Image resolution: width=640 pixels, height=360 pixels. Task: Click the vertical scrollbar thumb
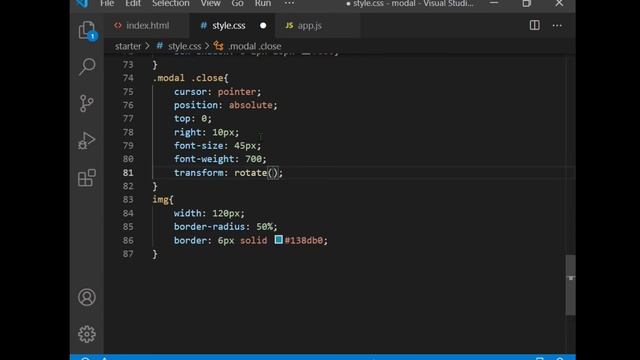coord(571,285)
